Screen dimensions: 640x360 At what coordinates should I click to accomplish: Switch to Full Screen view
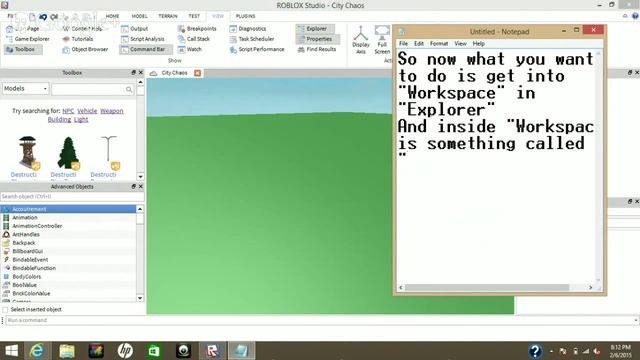coord(382,40)
